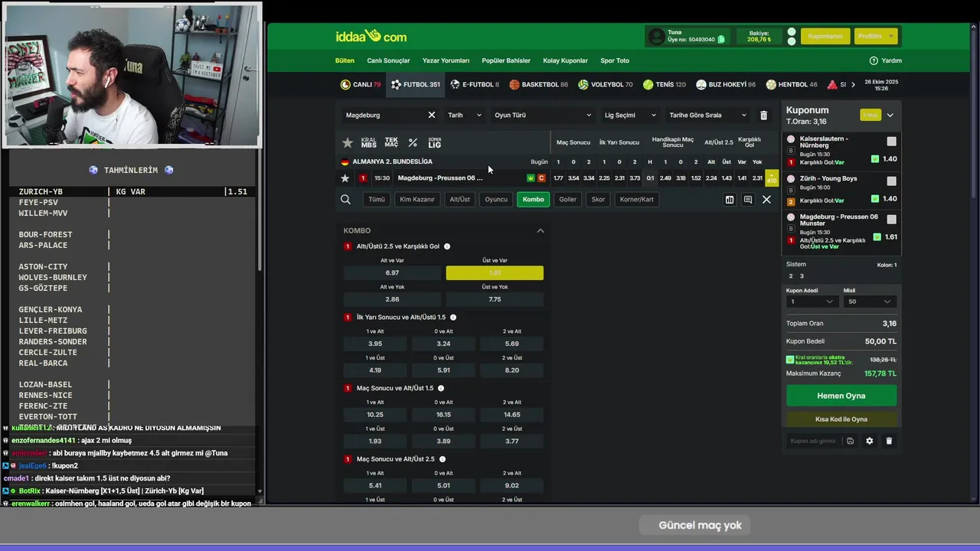The width and height of the screenshot is (980, 551).
Task: Click the iddaa.com logo
Action: 371,36
